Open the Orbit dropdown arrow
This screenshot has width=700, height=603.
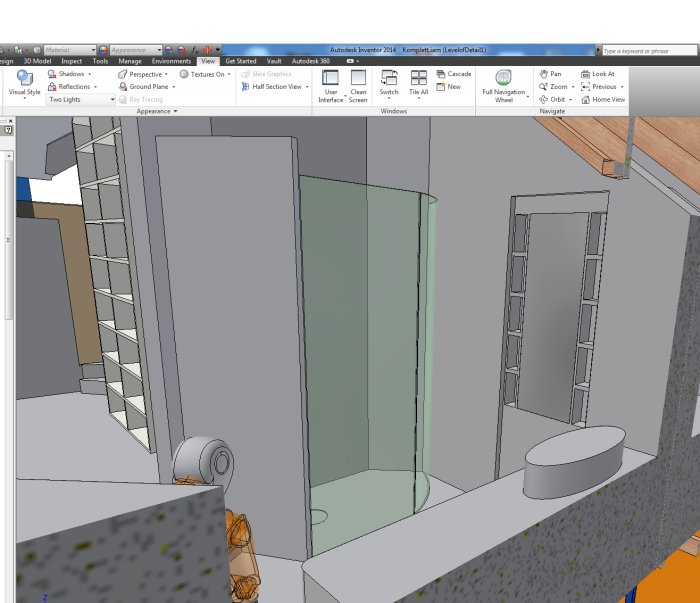click(570, 100)
